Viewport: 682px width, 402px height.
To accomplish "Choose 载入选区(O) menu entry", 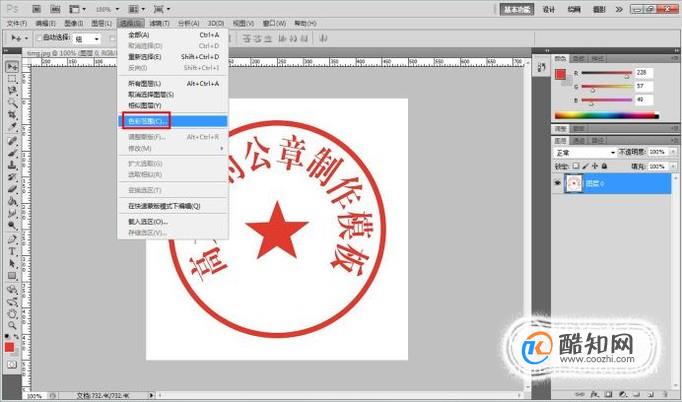I will pyautogui.click(x=173, y=221).
